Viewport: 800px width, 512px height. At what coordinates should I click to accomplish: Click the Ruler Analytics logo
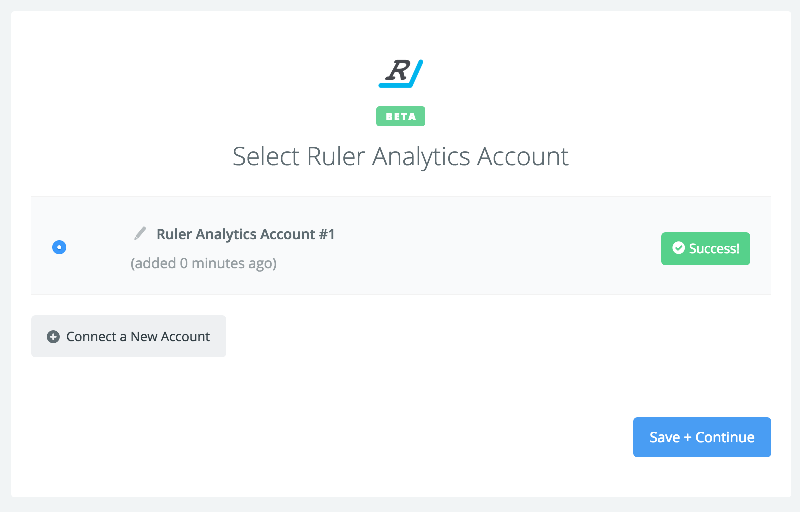(401, 73)
